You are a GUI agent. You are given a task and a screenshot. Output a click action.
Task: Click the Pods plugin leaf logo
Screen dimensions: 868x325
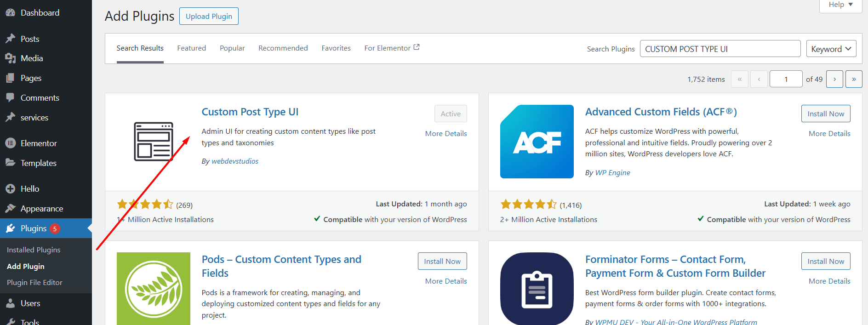point(154,289)
